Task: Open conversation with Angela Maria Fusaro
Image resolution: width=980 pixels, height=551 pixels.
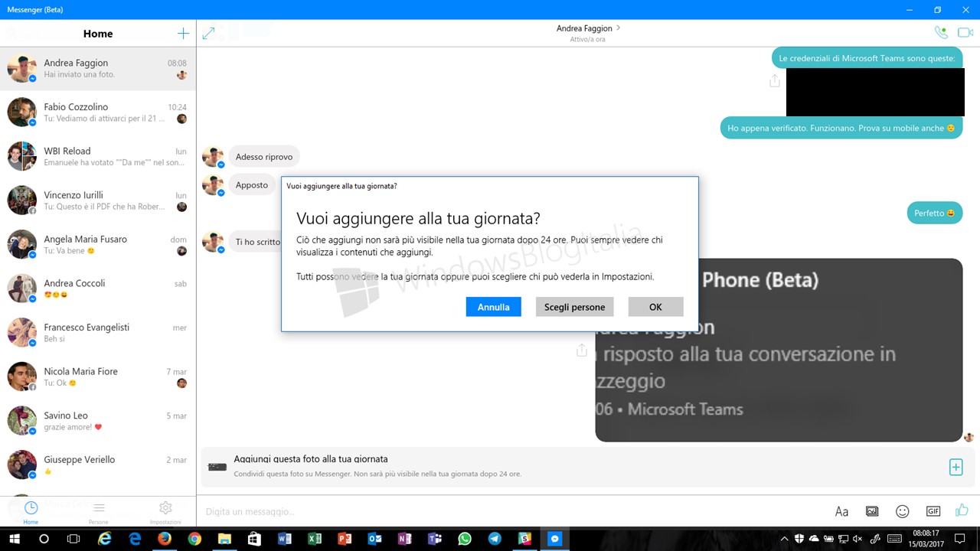Action: click(98, 245)
